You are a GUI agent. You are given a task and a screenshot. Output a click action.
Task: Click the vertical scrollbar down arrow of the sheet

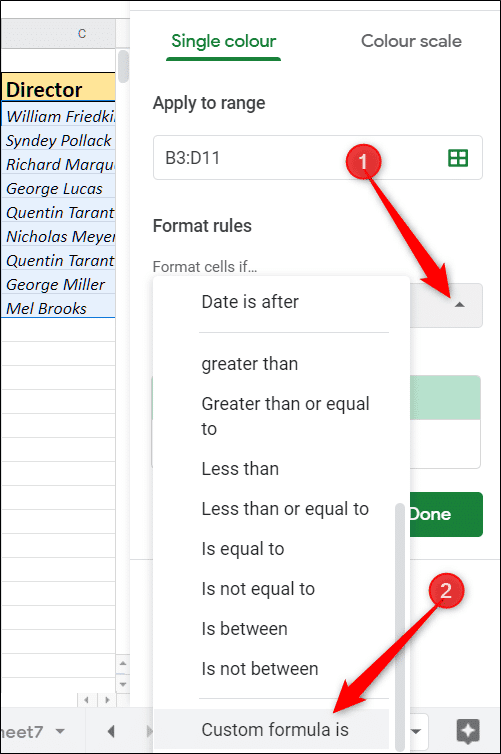coord(123,684)
